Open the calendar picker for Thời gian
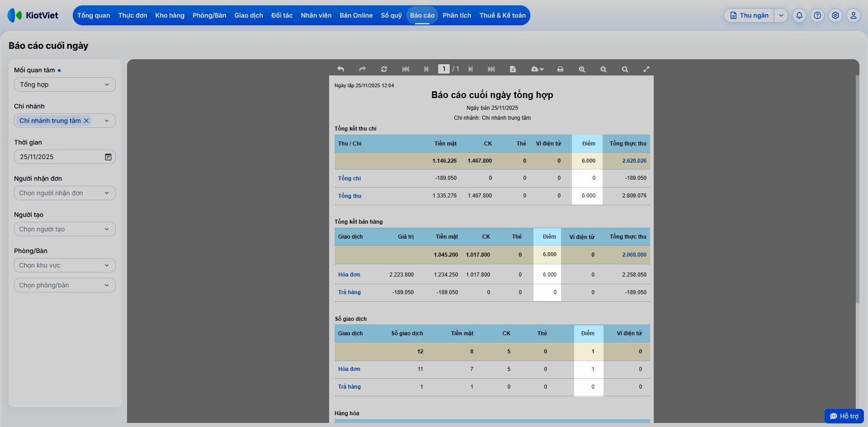 click(x=108, y=157)
